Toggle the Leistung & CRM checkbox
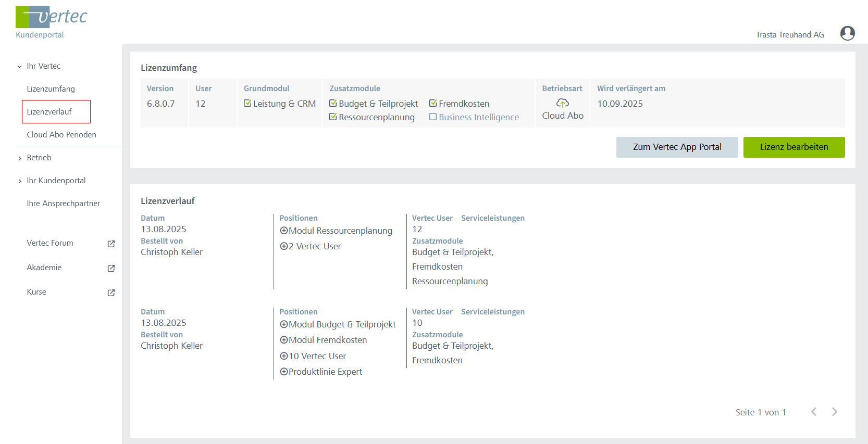The image size is (868, 444). 247,103
